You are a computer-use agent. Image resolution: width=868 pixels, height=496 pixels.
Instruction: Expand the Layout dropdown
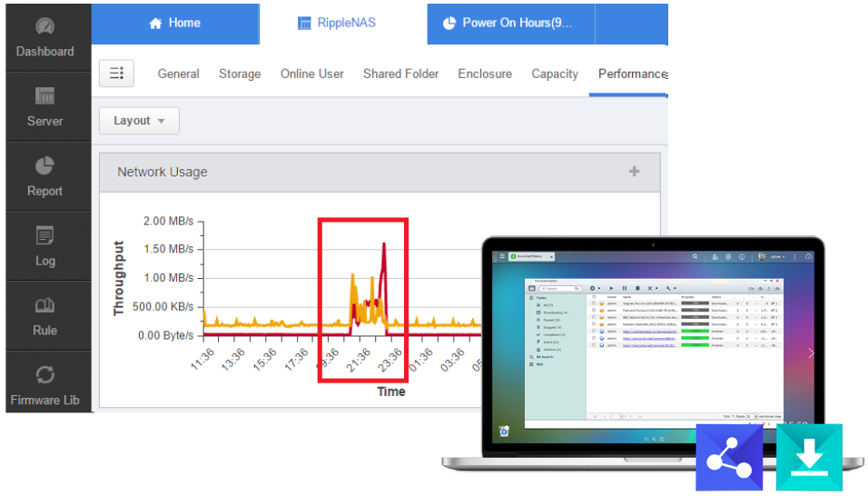click(x=139, y=121)
